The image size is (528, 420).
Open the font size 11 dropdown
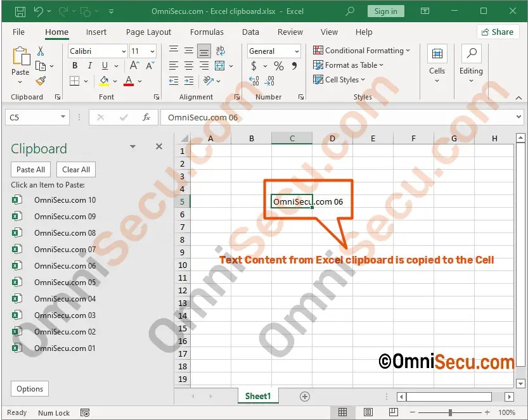152,51
